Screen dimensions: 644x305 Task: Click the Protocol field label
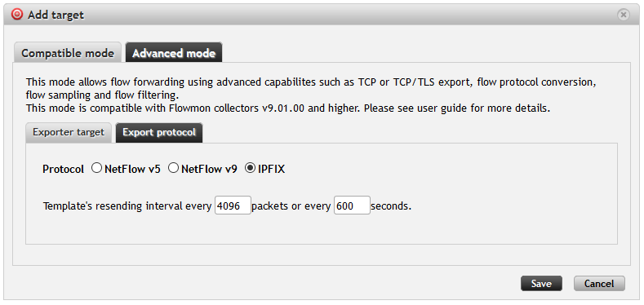pyautogui.click(x=63, y=169)
